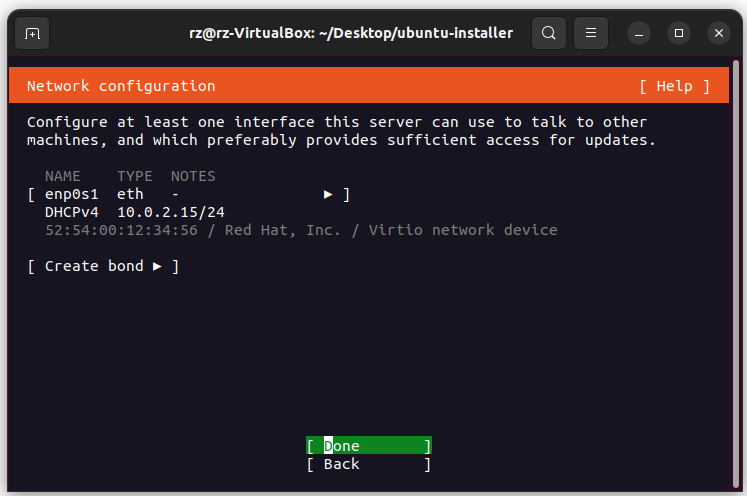Expand the arrow beside Create bond
This screenshot has height=496, width=747.
(x=157, y=266)
